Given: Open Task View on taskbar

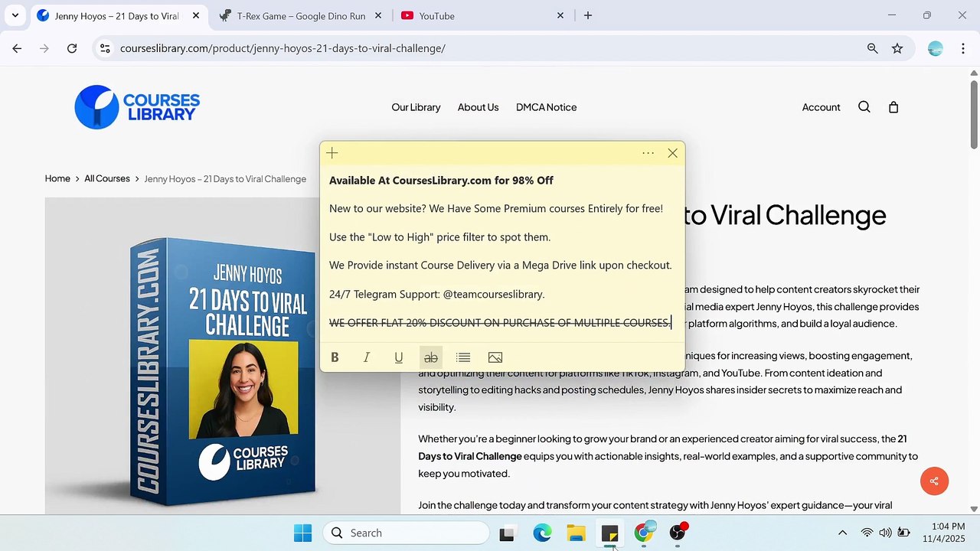Looking at the screenshot, I should point(507,533).
